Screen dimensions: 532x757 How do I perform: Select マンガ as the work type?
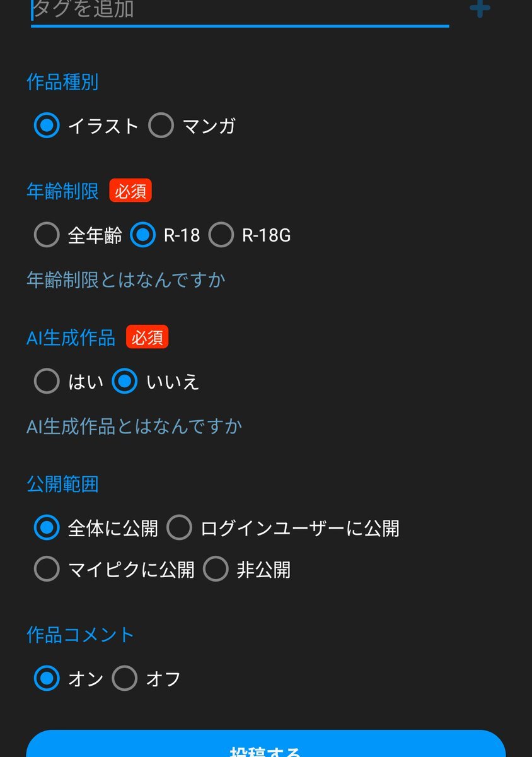tap(161, 126)
